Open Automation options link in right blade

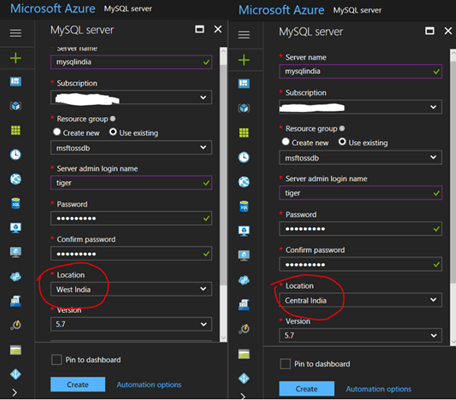[378, 389]
